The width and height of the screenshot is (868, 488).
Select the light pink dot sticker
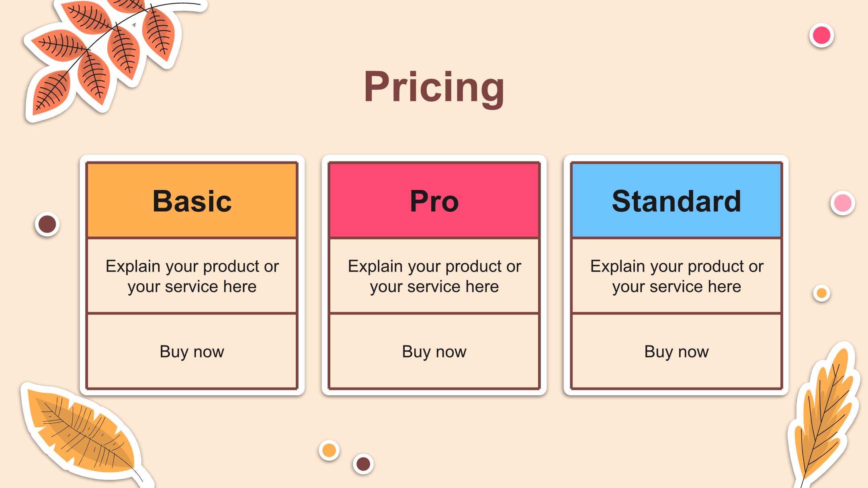pyautogui.click(x=842, y=203)
